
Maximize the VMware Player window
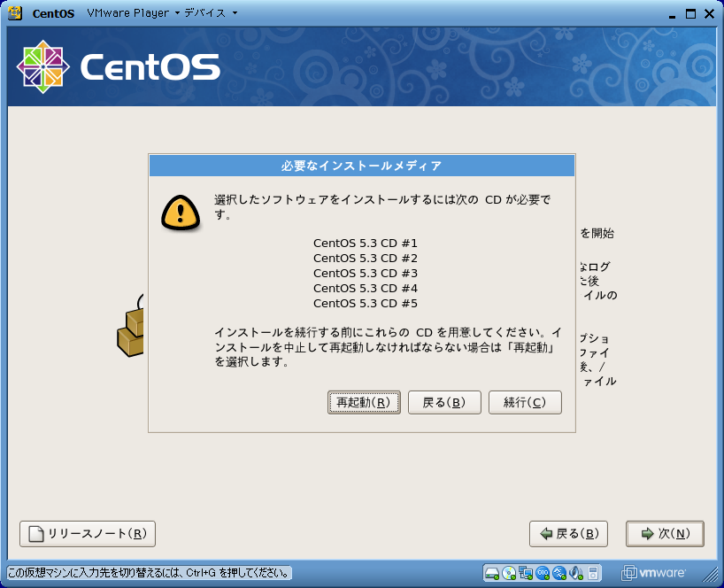(x=690, y=13)
